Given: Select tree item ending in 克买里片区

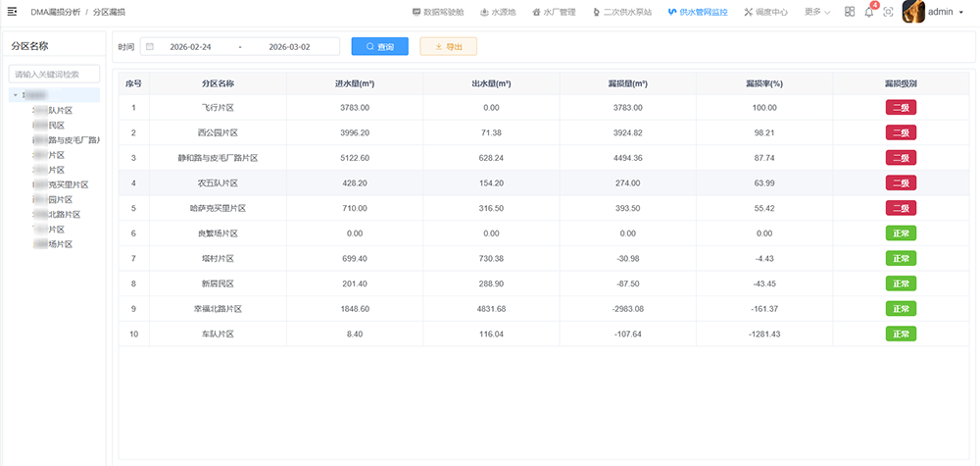Looking at the screenshot, I should point(60,184).
